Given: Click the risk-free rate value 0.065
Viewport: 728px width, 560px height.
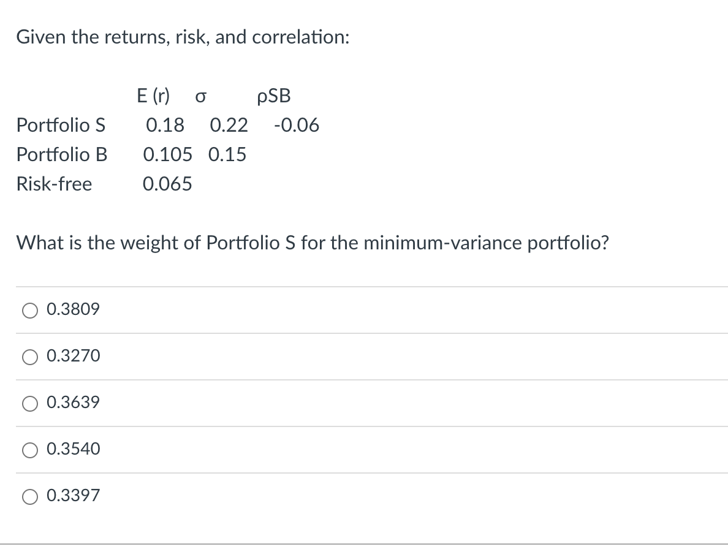Looking at the screenshot, I should 167,184.
